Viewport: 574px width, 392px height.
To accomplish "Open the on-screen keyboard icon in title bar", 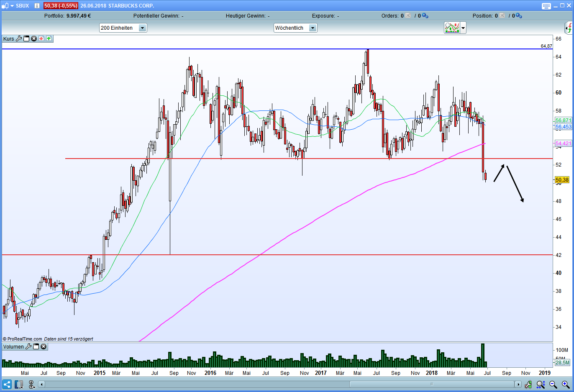I will pyautogui.click(x=546, y=6).
